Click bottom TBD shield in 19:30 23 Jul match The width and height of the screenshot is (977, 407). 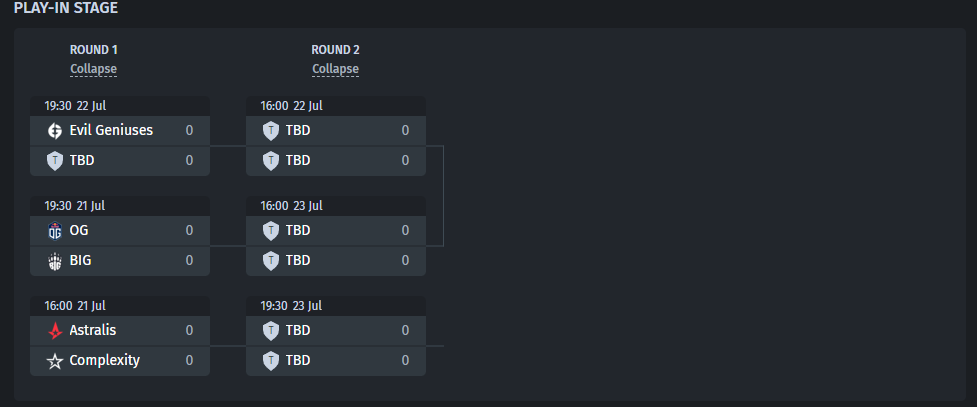pos(270,361)
